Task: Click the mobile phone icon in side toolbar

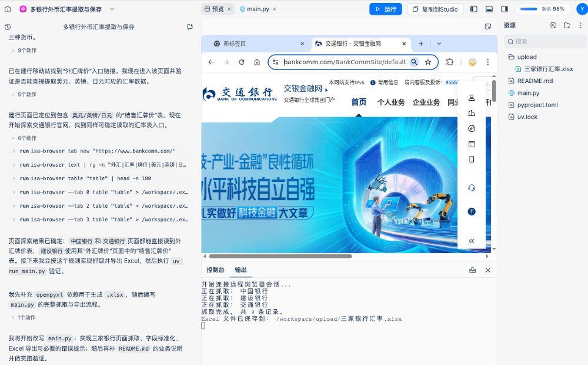Action: pyautogui.click(x=472, y=159)
